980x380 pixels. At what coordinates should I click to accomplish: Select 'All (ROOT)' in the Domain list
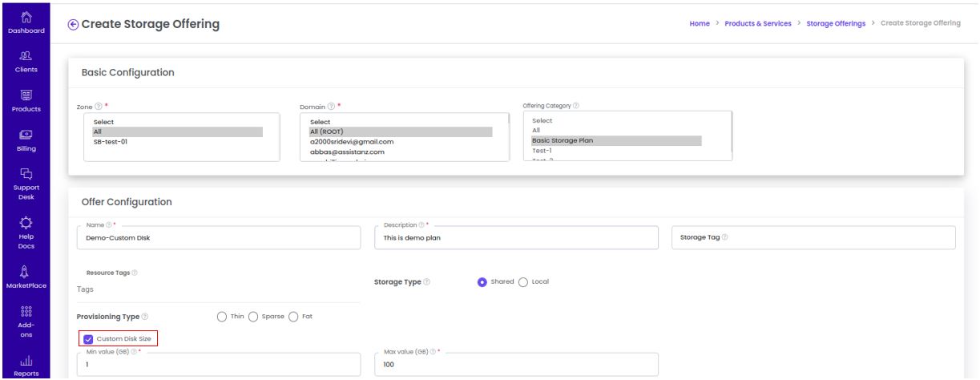pyautogui.click(x=401, y=131)
